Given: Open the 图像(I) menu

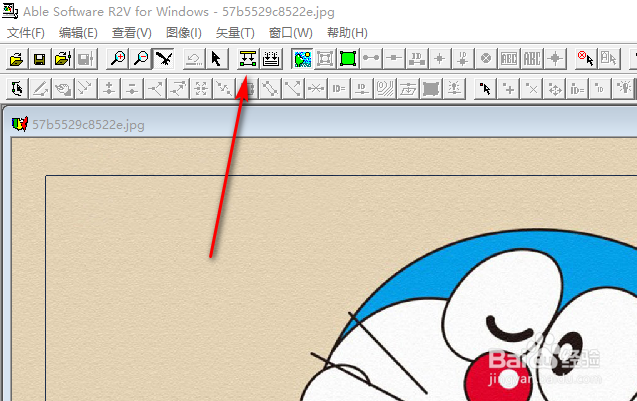Looking at the screenshot, I should (184, 33).
